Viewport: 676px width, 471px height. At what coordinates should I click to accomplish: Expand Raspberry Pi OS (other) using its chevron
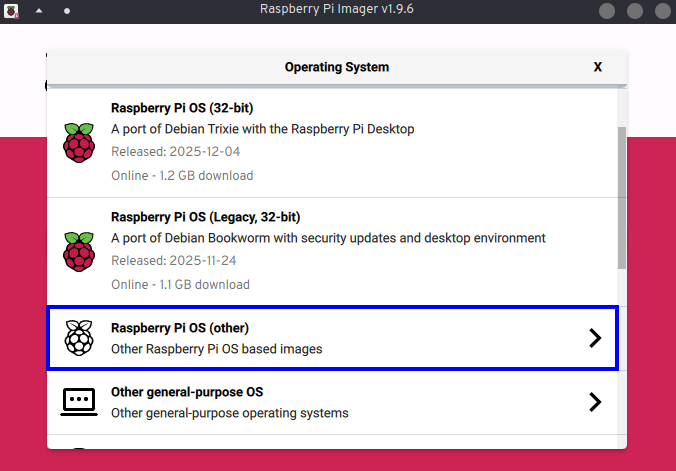click(x=595, y=338)
